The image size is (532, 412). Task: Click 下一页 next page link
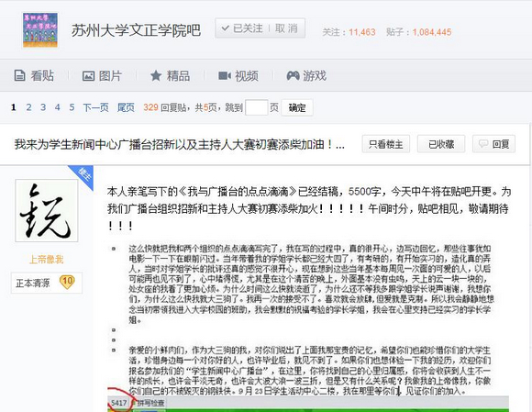(x=95, y=107)
